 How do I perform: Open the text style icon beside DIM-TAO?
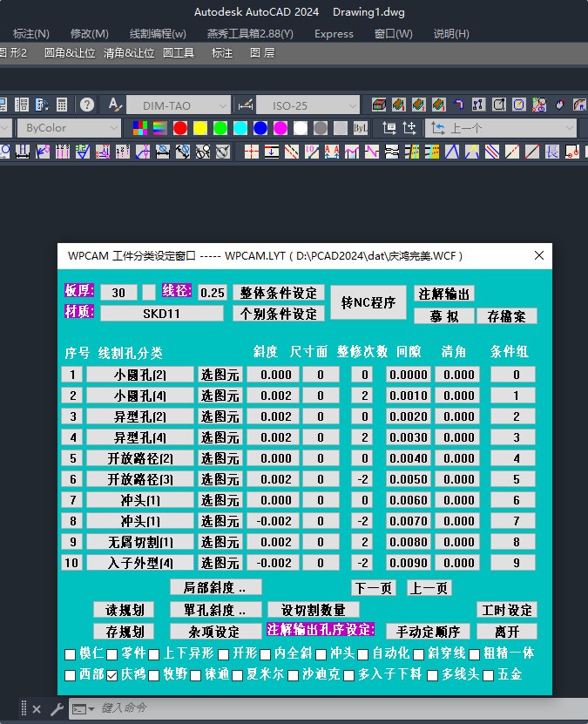pos(115,105)
